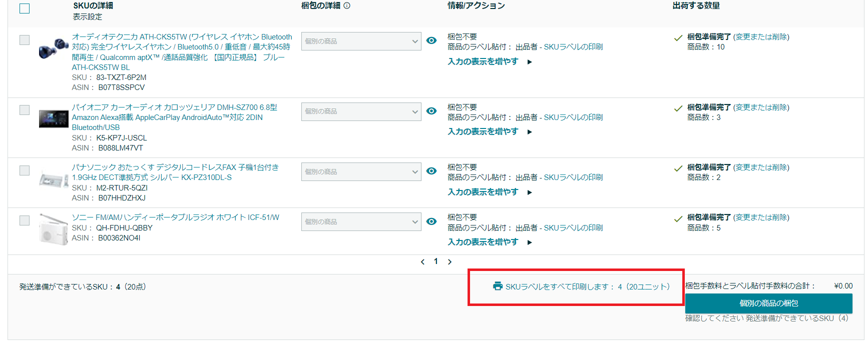Check the box for the ATH-CKS5TW earphones row

[25, 40]
